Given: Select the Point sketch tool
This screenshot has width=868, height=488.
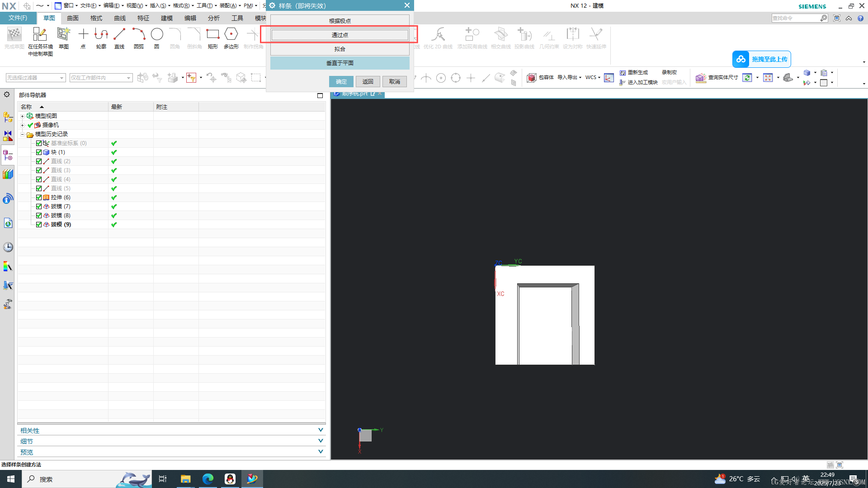Looking at the screenshot, I should pyautogui.click(x=83, y=34).
